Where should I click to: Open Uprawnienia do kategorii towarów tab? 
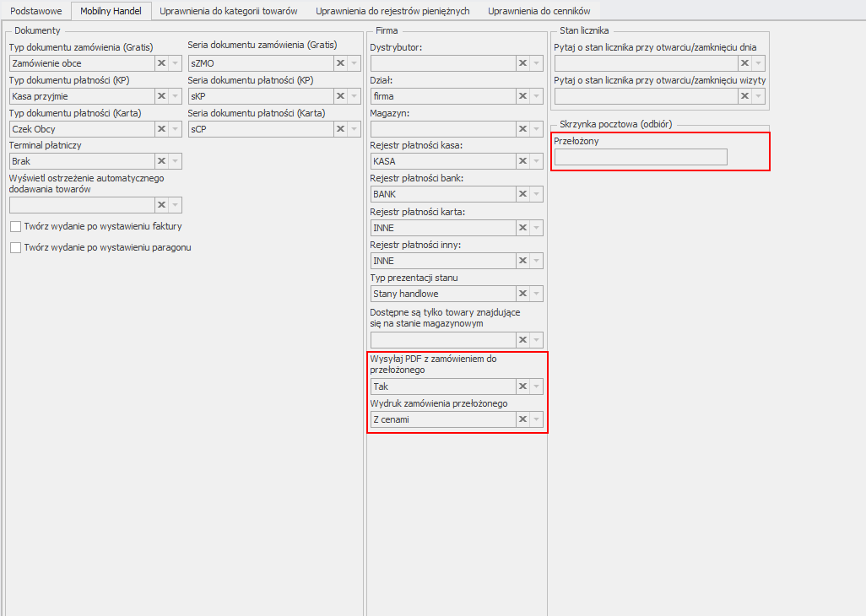[x=229, y=11]
